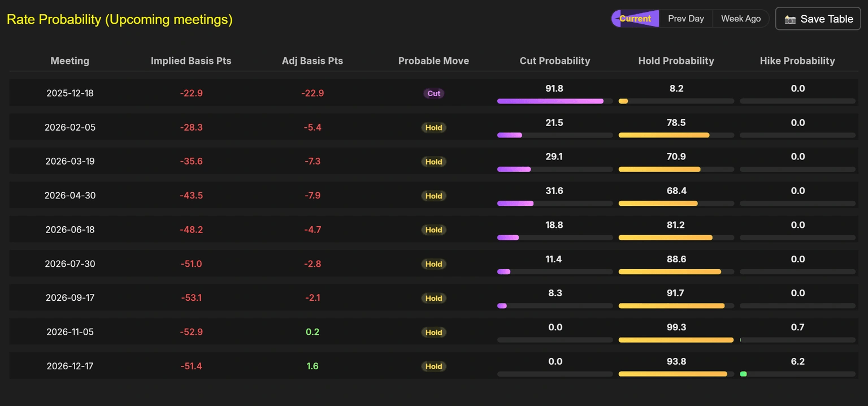
Task: Switch to the Prev Day view
Action: pos(685,19)
